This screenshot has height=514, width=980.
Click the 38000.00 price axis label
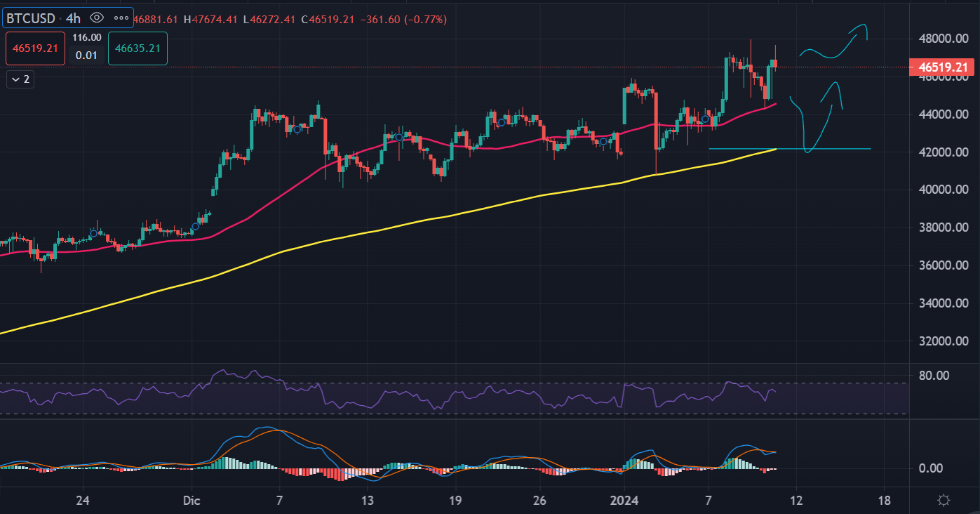[x=943, y=228]
